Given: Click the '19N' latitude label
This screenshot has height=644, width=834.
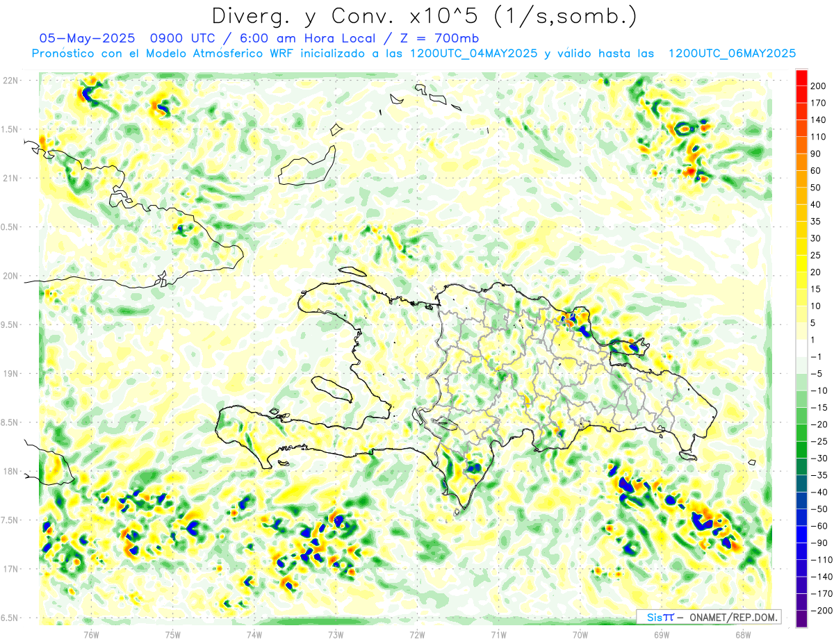Looking at the screenshot, I should click(x=10, y=374).
